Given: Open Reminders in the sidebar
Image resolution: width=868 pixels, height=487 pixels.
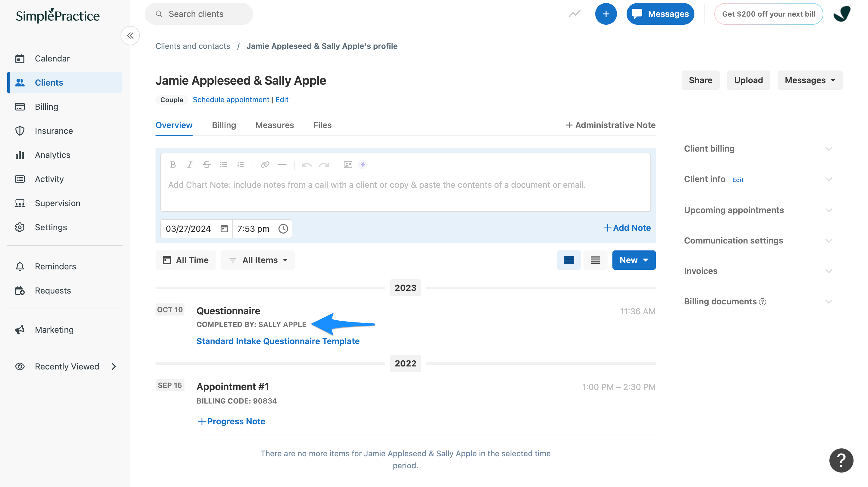Looking at the screenshot, I should [x=64, y=266].
